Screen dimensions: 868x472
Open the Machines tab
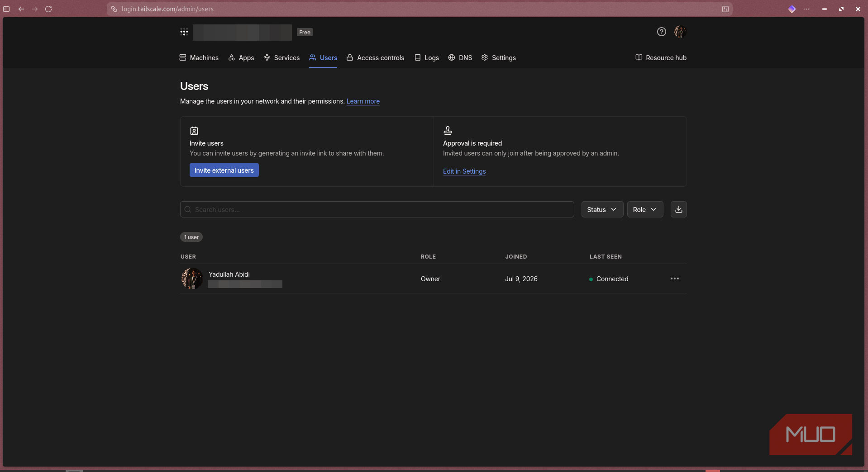coord(199,58)
